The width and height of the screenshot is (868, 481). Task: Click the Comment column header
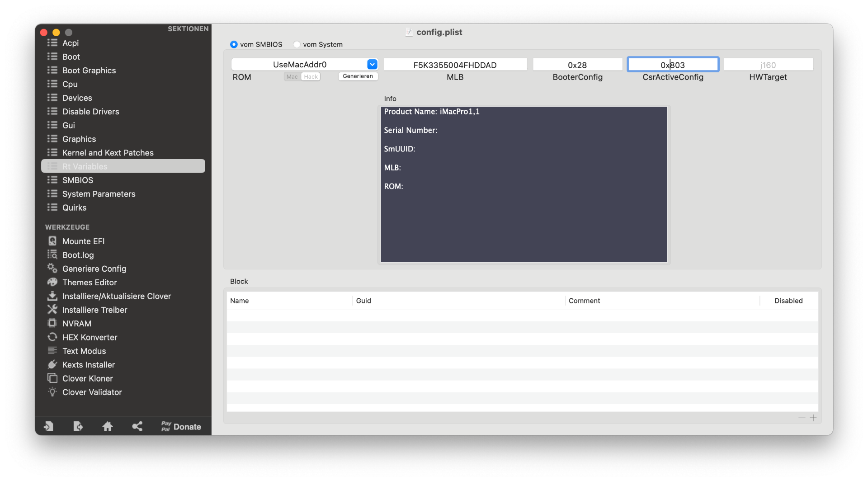[662, 301]
